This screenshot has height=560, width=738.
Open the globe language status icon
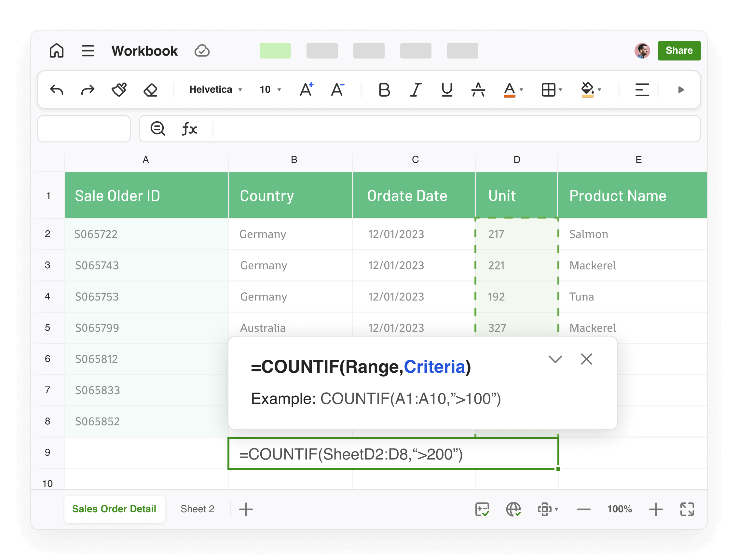[x=513, y=509]
